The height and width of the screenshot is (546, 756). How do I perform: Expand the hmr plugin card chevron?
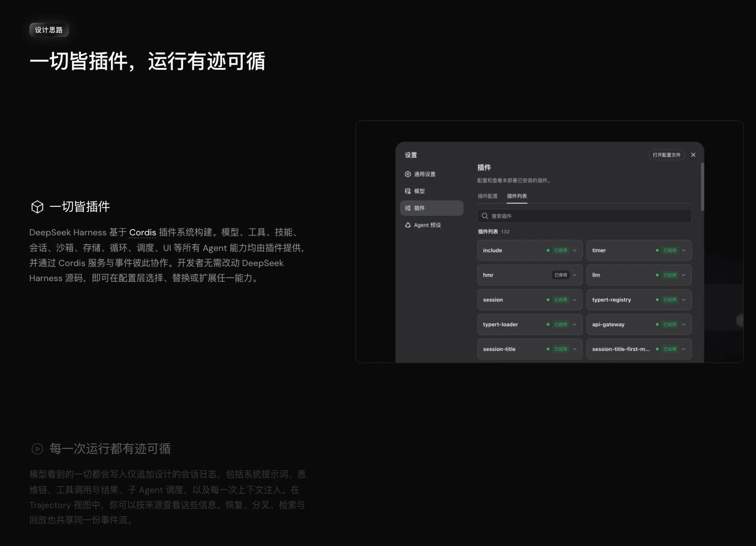pyautogui.click(x=575, y=275)
